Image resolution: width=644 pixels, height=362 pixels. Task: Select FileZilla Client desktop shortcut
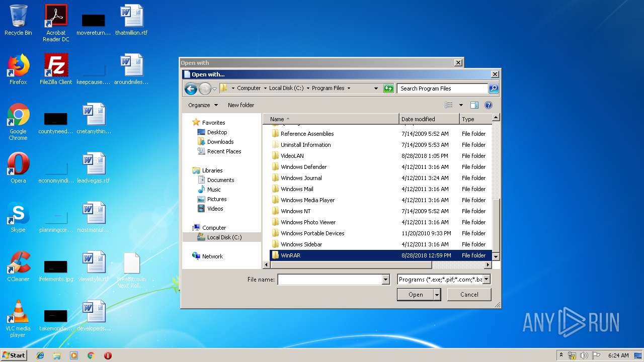[56, 69]
